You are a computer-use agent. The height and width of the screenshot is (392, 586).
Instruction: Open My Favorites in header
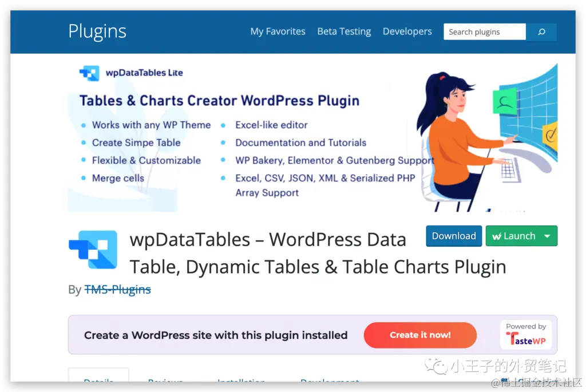pyautogui.click(x=278, y=31)
